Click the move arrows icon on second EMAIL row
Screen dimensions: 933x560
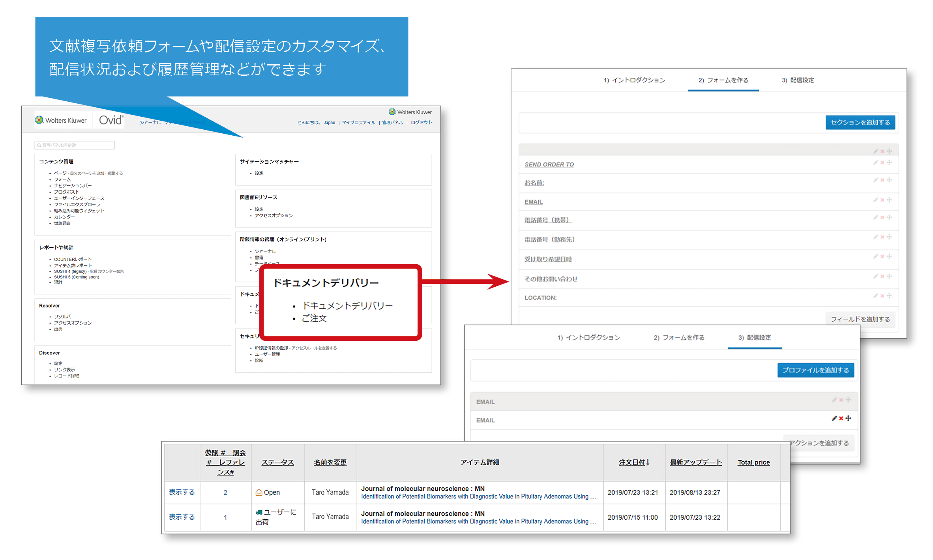[848, 418]
